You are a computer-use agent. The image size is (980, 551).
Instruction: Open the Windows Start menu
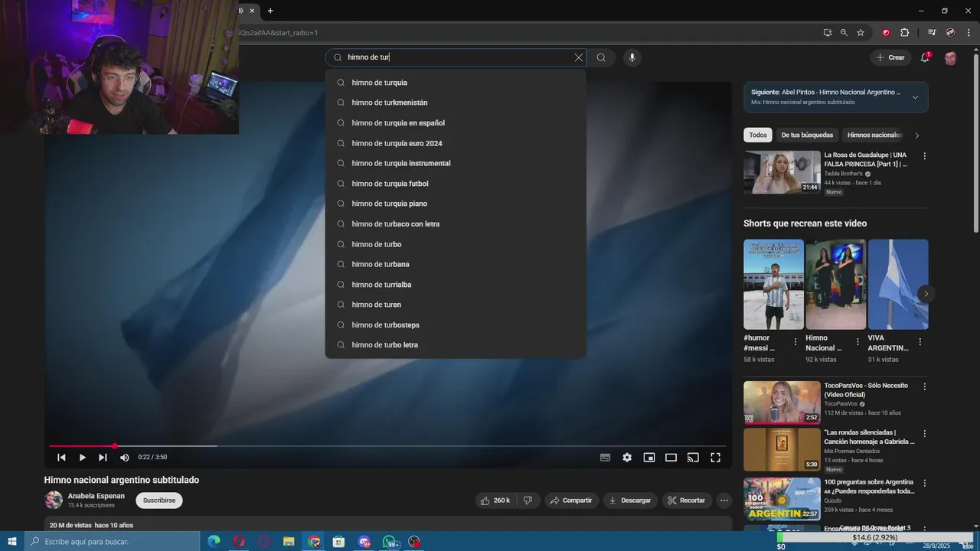click(11, 541)
